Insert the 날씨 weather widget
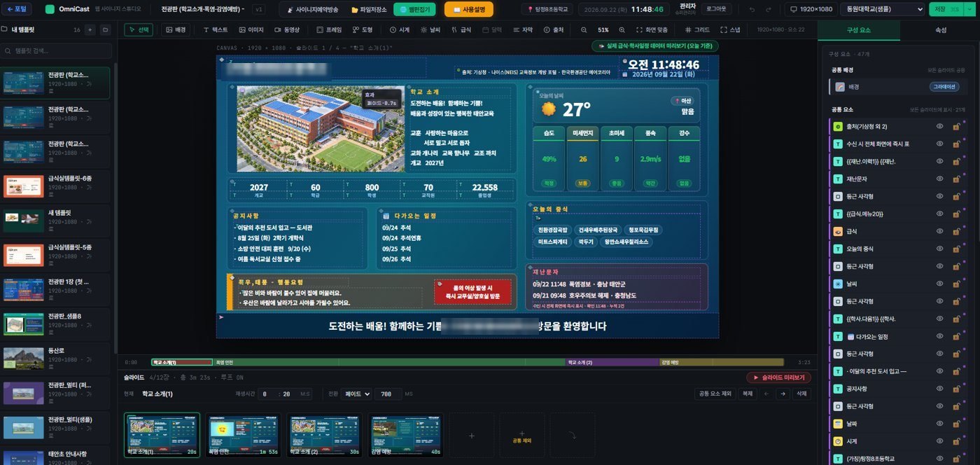 [x=430, y=30]
